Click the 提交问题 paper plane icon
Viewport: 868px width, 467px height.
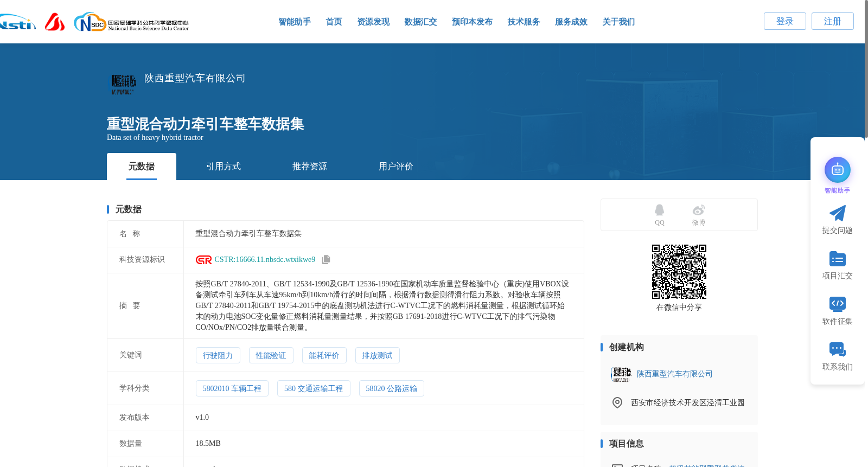[837, 213]
